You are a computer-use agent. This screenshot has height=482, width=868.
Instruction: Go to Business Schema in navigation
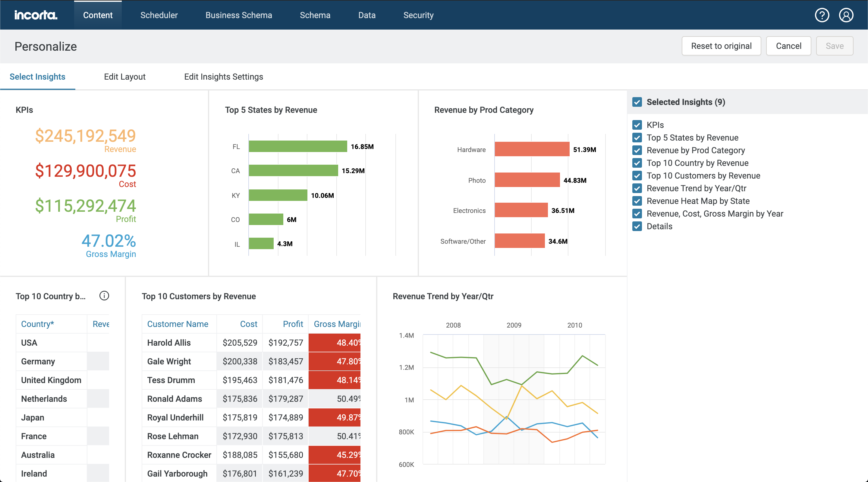pyautogui.click(x=239, y=15)
